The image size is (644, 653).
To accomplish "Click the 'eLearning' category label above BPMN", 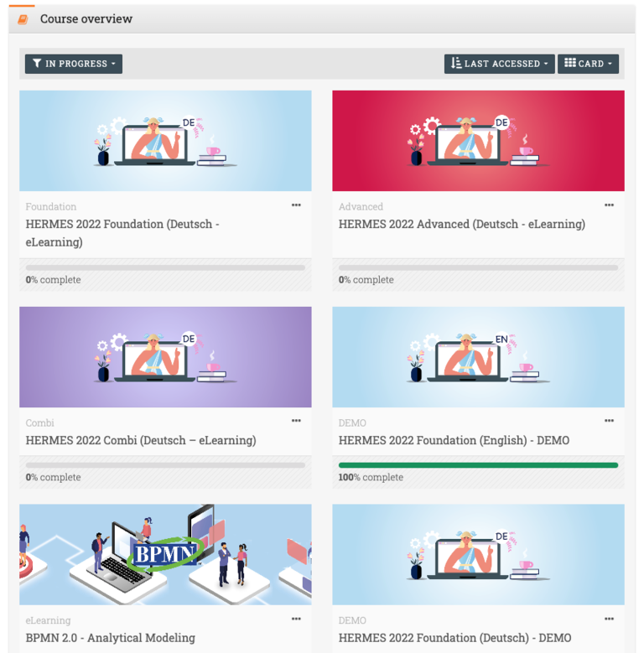I will [48, 620].
